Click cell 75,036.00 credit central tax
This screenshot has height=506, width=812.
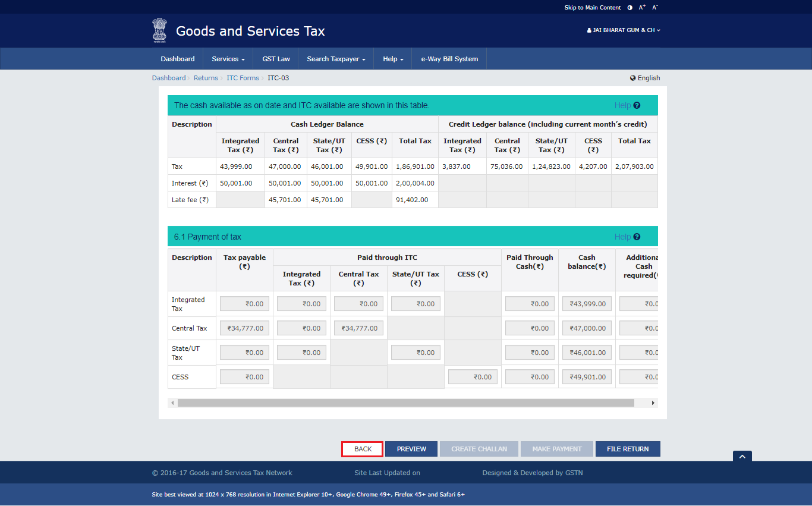[x=507, y=166]
